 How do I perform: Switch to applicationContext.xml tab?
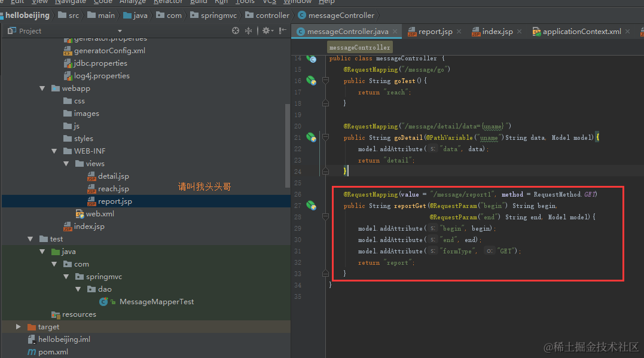[x=582, y=32]
